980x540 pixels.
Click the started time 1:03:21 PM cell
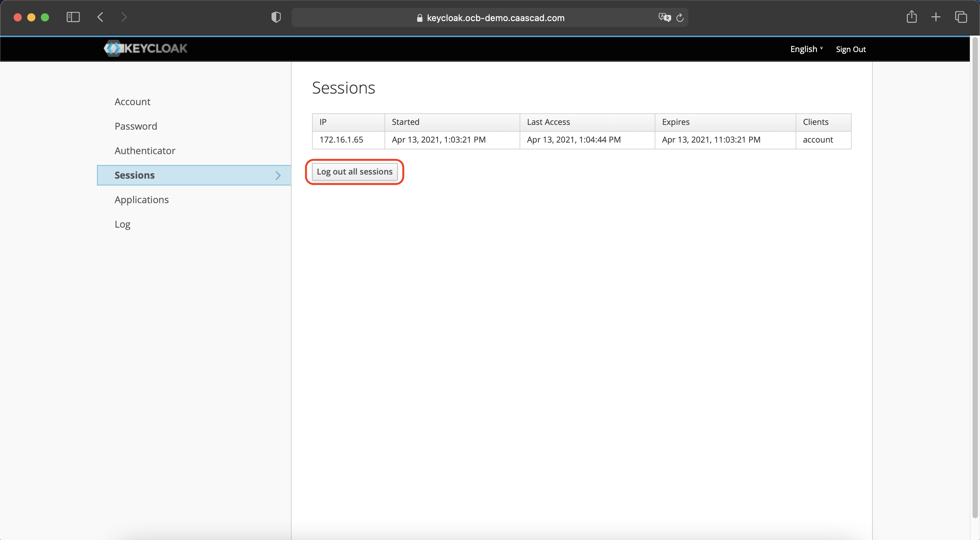tap(452, 140)
